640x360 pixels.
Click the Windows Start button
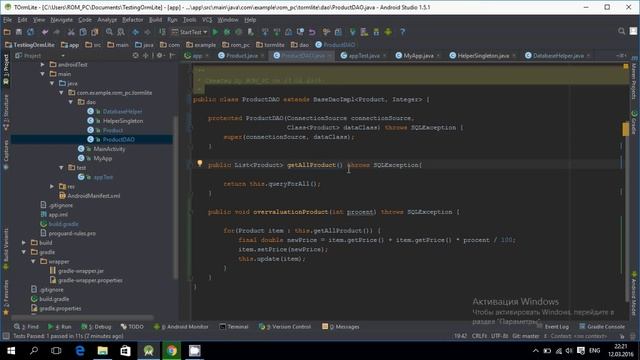11,351
